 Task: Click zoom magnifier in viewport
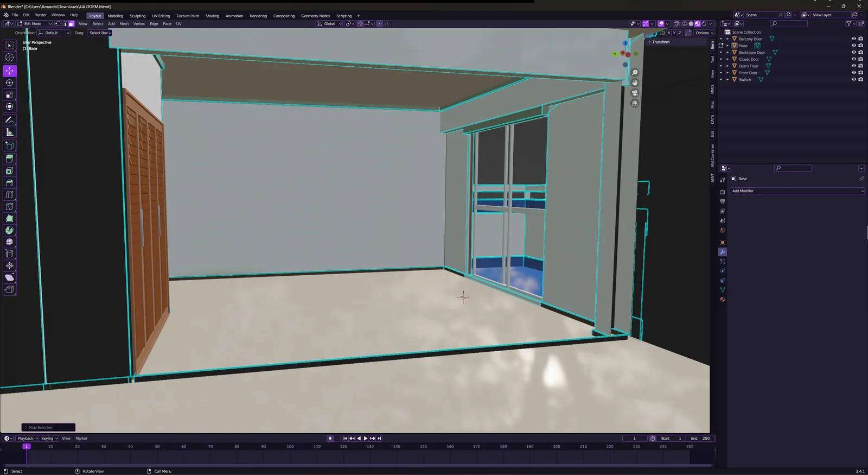coord(635,73)
